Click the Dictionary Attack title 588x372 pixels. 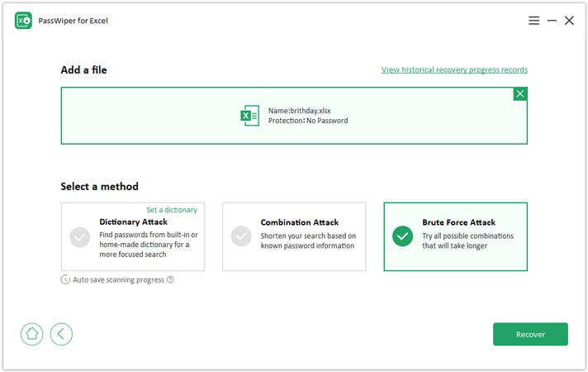click(134, 222)
